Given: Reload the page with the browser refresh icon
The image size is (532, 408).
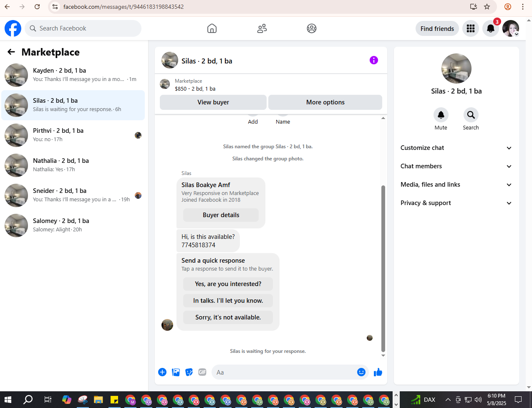Looking at the screenshot, I should tap(37, 7).
